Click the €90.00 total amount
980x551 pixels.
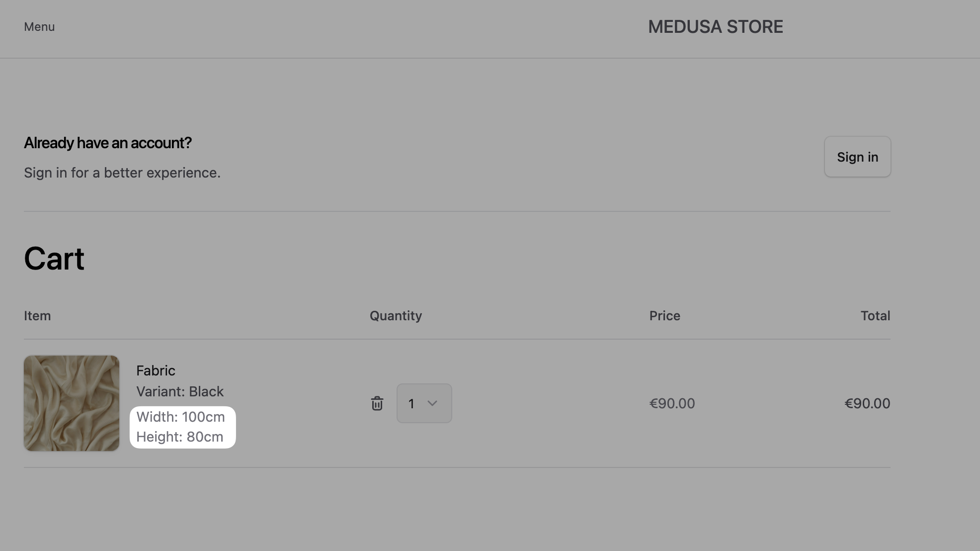tap(867, 403)
